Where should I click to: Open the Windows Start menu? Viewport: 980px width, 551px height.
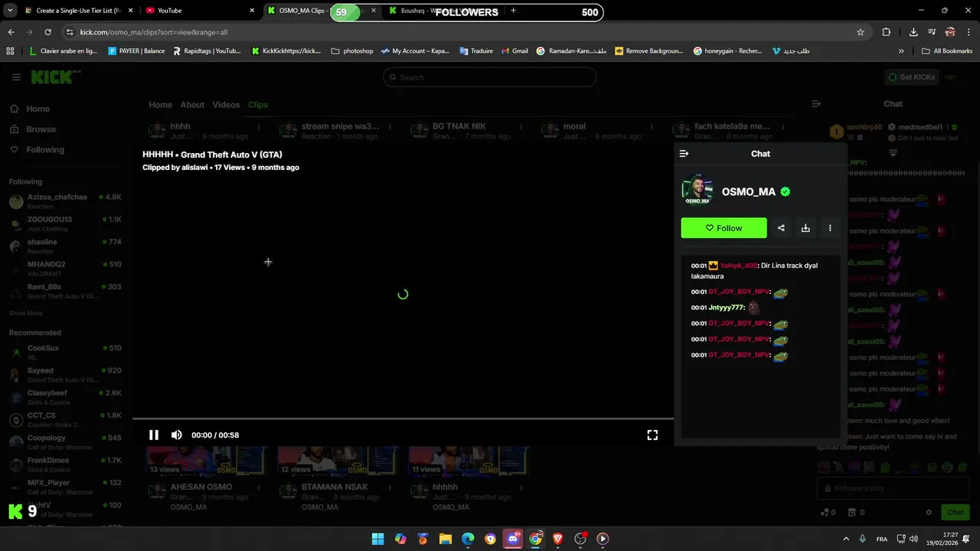[377, 539]
